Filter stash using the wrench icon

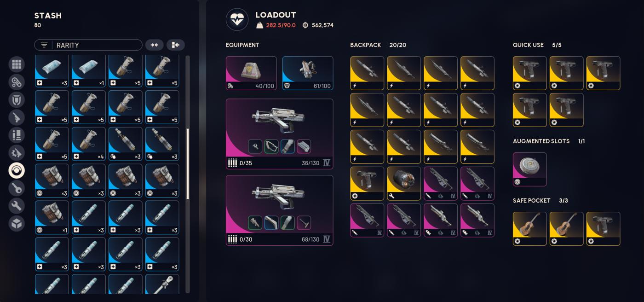[x=17, y=206]
